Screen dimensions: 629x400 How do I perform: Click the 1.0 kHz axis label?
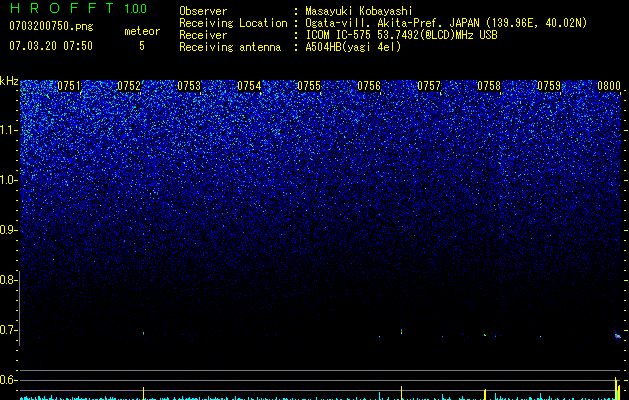point(9,180)
